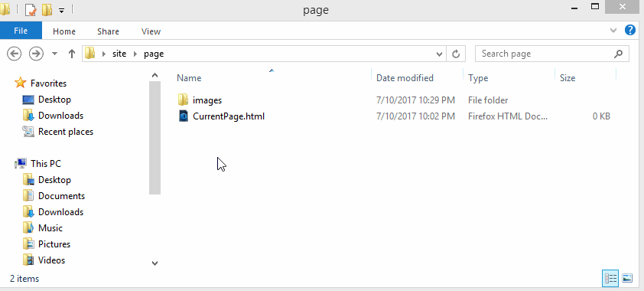The height and width of the screenshot is (291, 644).
Task: Open Downloads under Favorites
Action: click(x=60, y=116)
